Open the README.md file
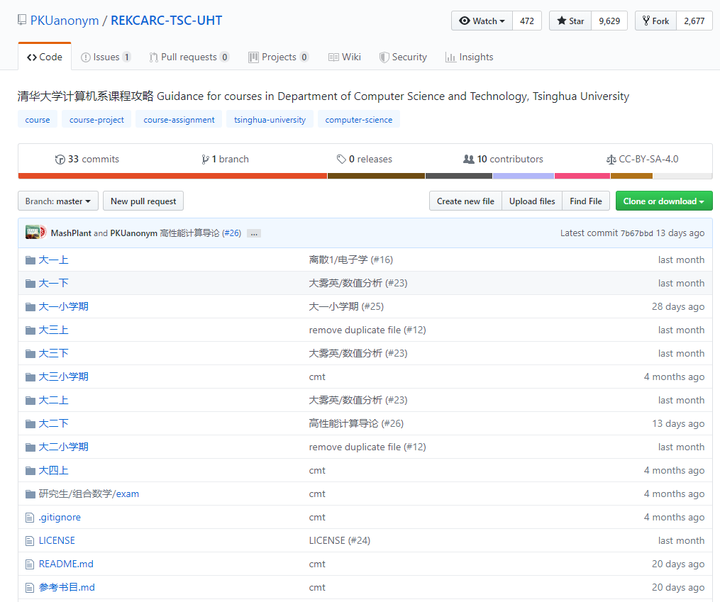 click(x=66, y=564)
